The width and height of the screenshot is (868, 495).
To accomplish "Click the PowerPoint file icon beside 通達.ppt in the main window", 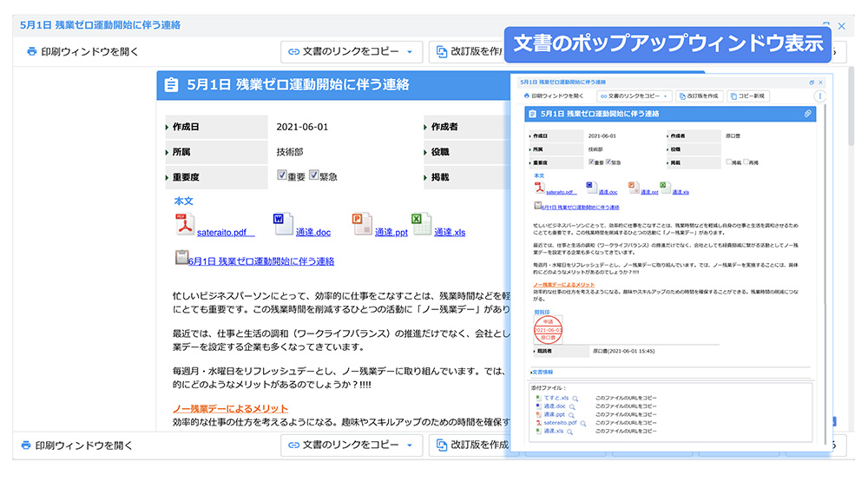I will (362, 224).
